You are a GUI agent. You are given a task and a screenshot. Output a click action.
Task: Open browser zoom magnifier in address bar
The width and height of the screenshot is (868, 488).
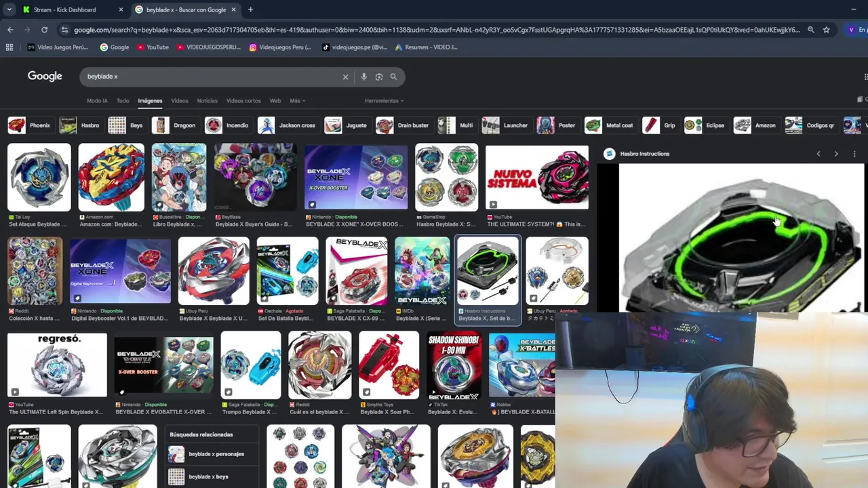(811, 30)
